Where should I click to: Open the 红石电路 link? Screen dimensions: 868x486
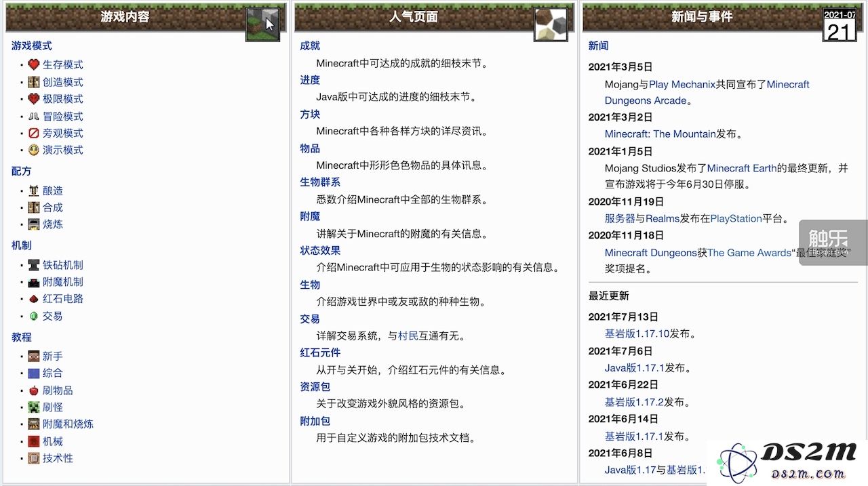pos(63,299)
